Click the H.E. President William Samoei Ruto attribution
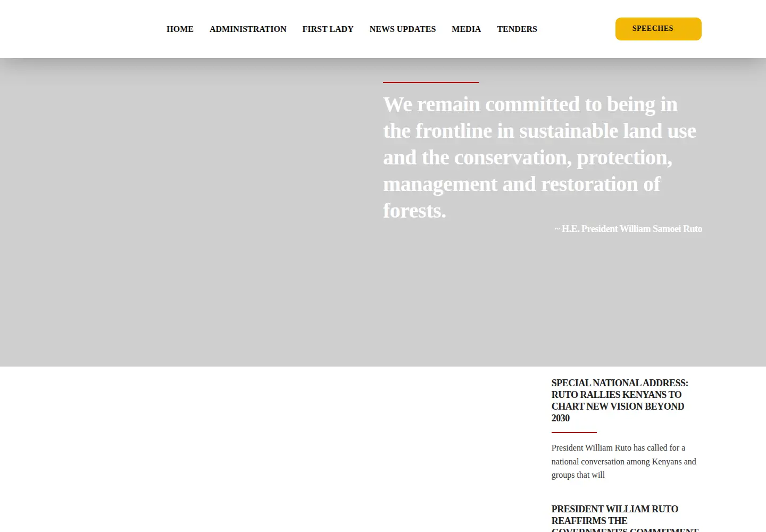 click(628, 229)
